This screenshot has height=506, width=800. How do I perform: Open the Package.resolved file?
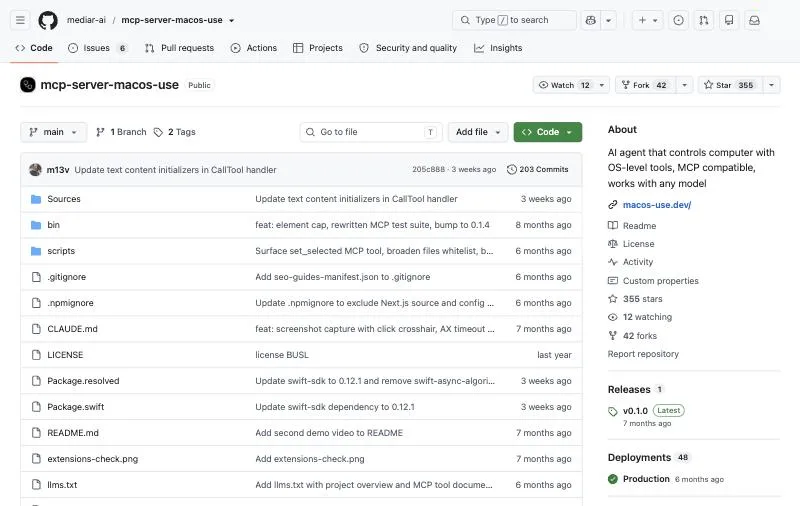[83, 381]
